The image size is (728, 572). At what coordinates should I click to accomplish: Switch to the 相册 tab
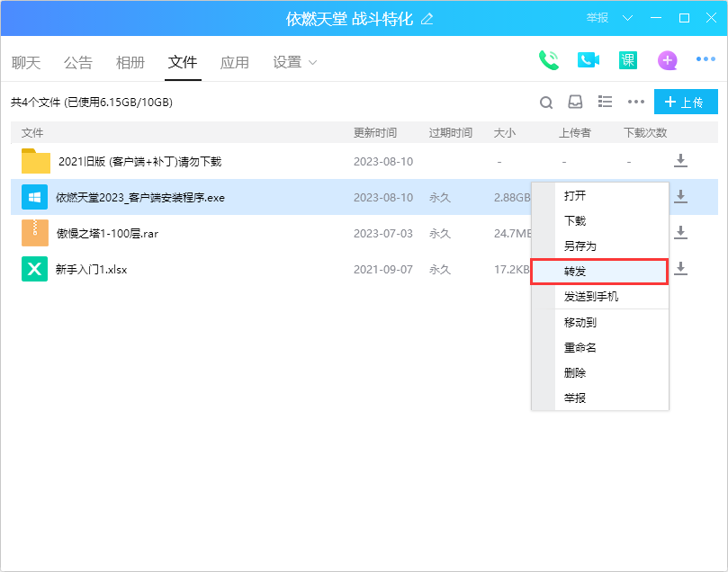coord(130,62)
